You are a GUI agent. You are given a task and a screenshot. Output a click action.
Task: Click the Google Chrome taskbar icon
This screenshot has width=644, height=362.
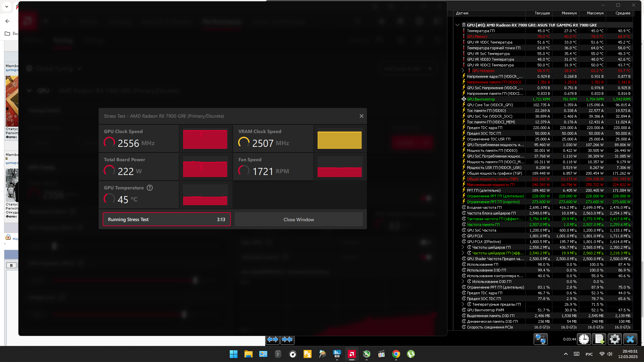[x=396, y=354]
